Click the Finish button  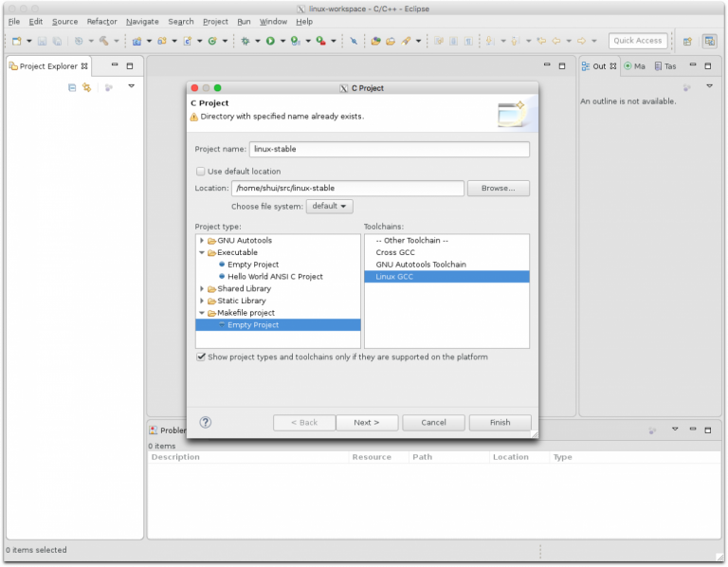pos(500,423)
